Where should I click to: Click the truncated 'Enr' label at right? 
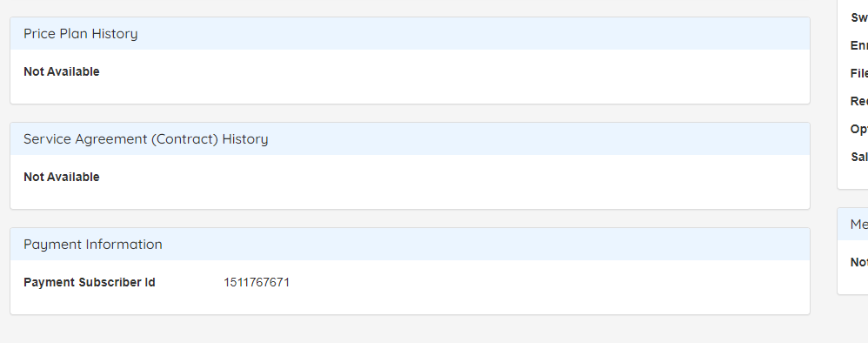(x=859, y=45)
